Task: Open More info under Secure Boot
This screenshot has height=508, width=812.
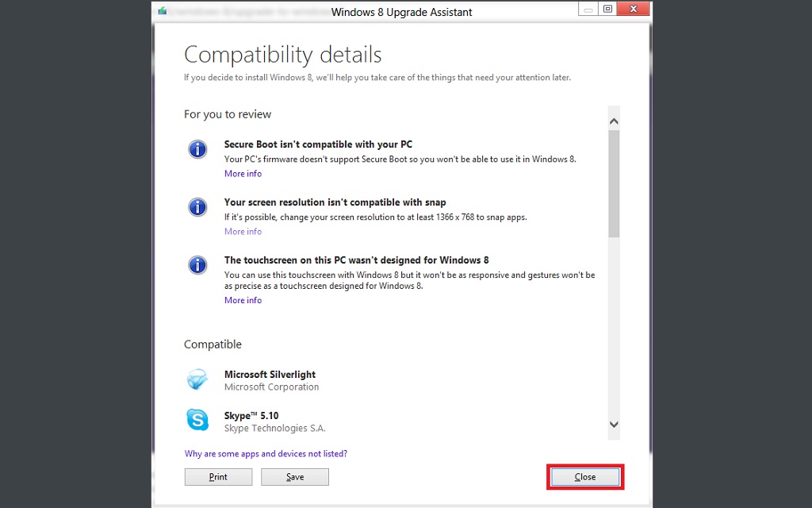Action: [x=243, y=174]
